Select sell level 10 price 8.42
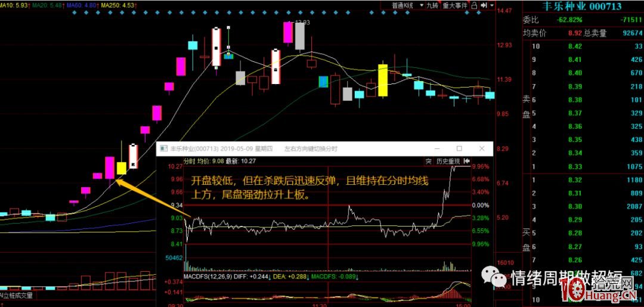Screen dimensions: 644x307 575,46
